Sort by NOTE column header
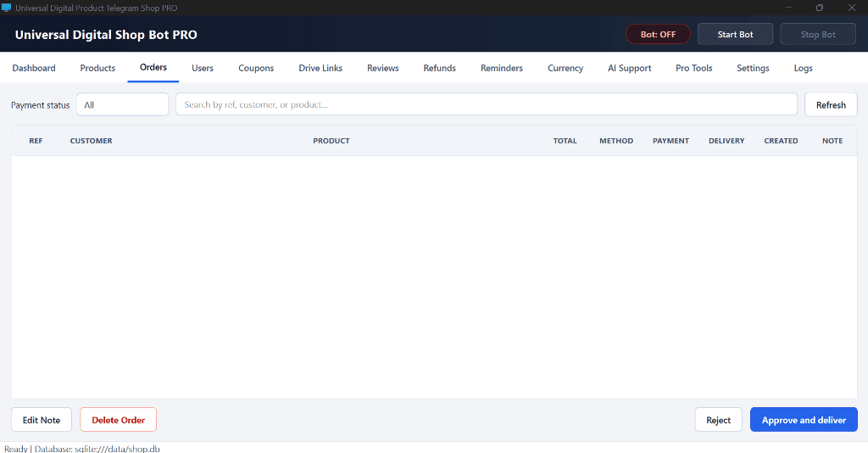Image resolution: width=868 pixels, height=453 pixels. click(x=832, y=141)
